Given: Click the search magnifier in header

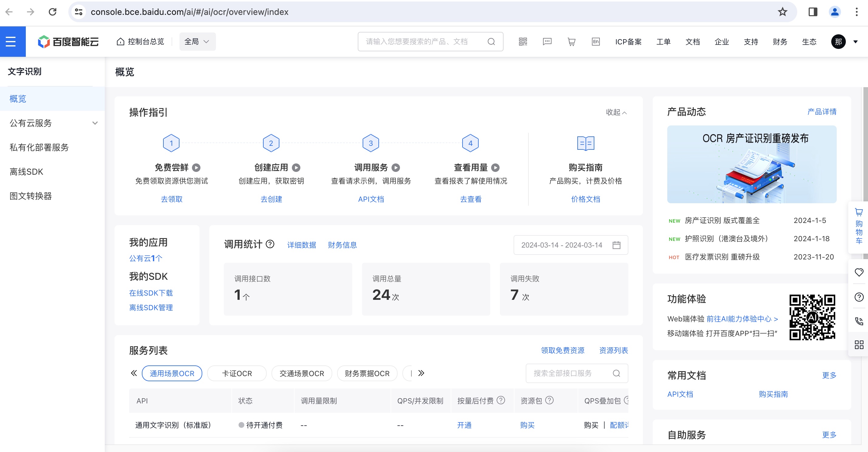Looking at the screenshot, I should [491, 41].
